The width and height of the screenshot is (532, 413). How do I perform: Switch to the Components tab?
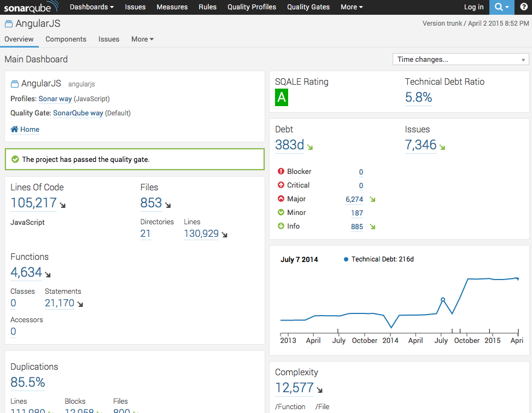(66, 39)
